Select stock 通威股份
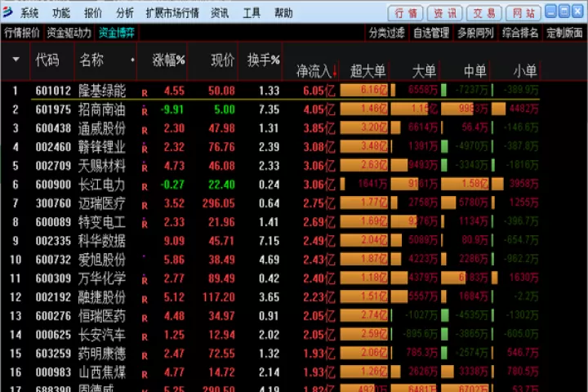Screen dimensions: 588x392 click(x=102, y=128)
